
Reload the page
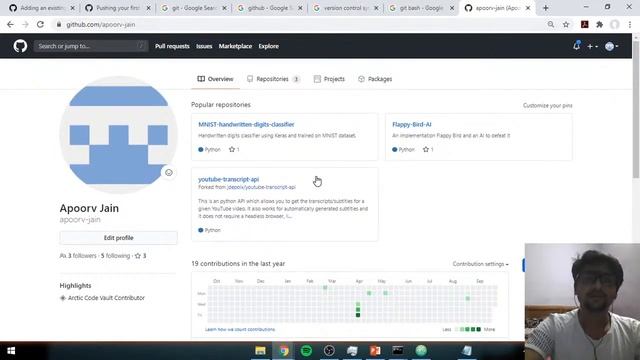point(40,24)
